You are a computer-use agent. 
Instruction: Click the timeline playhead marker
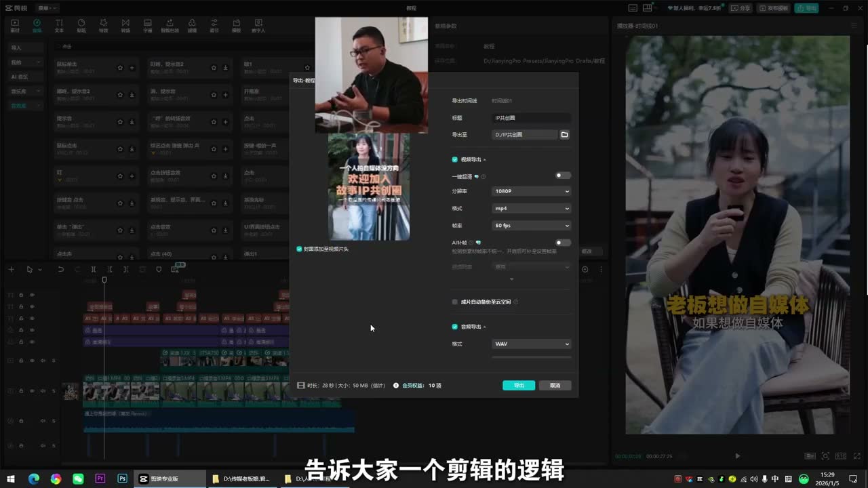coord(104,279)
